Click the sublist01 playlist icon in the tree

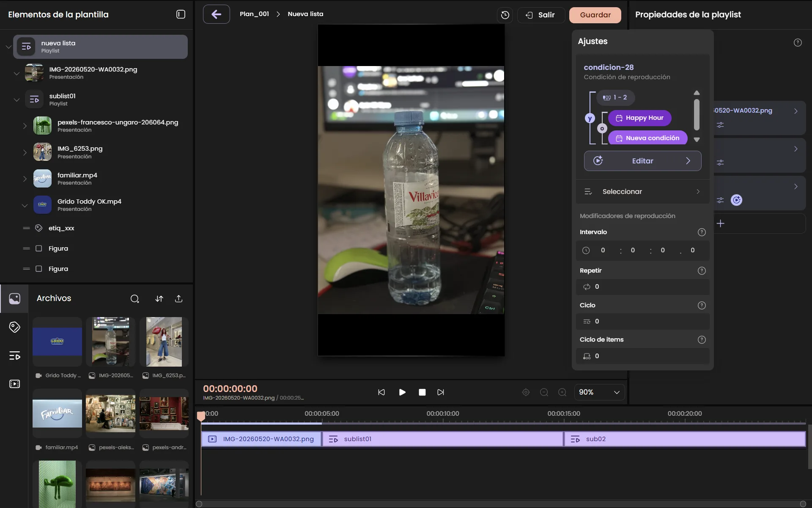pos(34,99)
